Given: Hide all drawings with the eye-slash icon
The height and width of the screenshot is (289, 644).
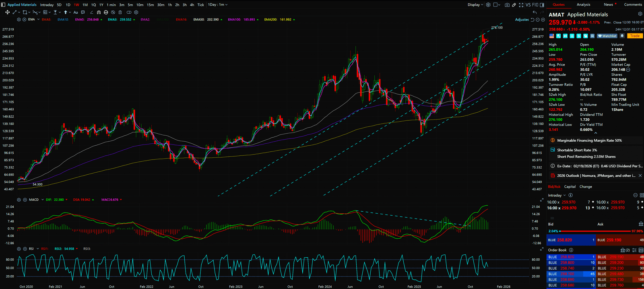Looking at the screenshot, I should tap(113, 12).
